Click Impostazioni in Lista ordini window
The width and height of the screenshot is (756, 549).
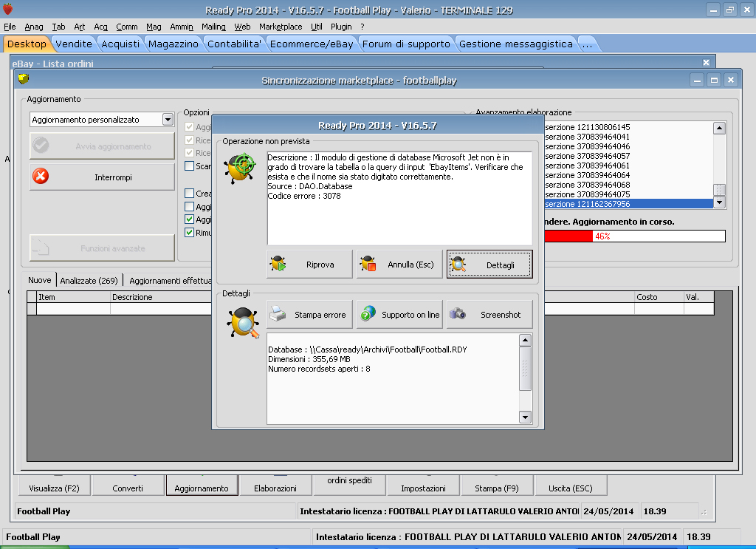click(423, 485)
